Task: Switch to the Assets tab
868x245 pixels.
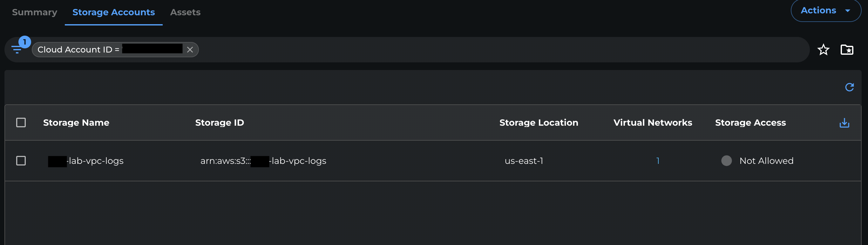Action: pos(185,12)
